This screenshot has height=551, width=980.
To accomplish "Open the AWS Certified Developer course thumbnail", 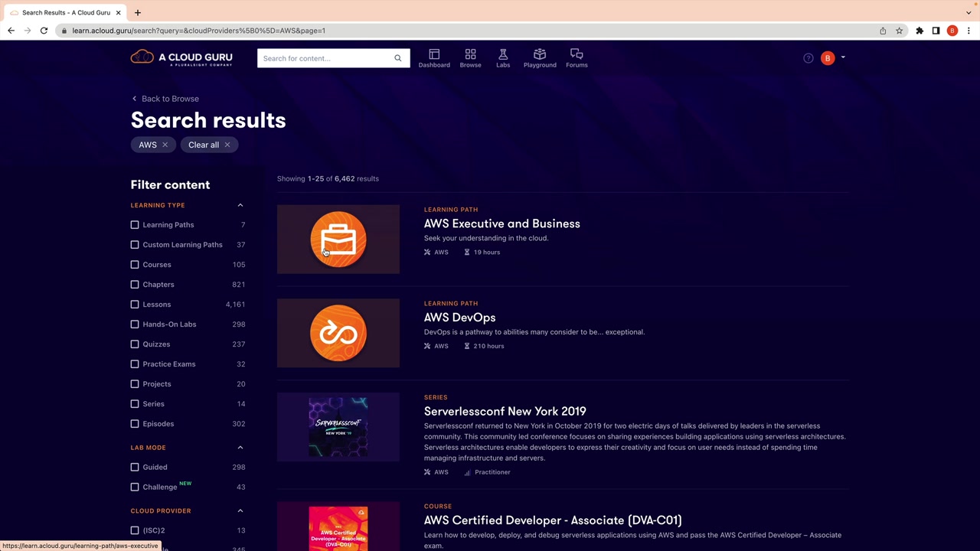I will pyautogui.click(x=338, y=527).
